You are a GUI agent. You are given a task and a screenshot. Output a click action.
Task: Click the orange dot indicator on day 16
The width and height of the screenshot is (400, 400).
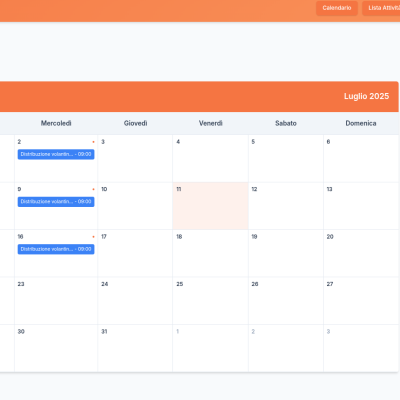click(93, 237)
